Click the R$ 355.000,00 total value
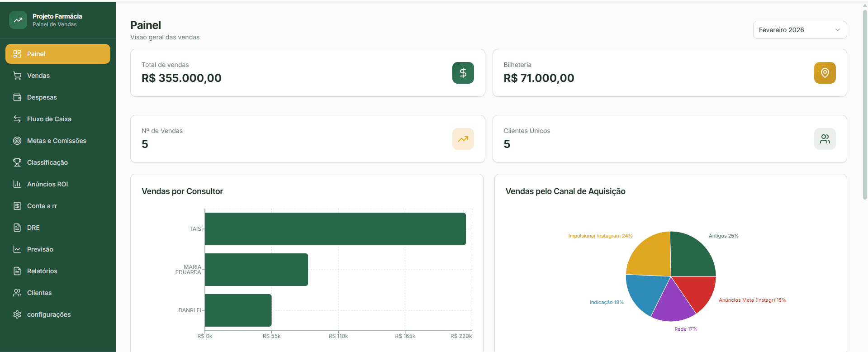 point(181,78)
